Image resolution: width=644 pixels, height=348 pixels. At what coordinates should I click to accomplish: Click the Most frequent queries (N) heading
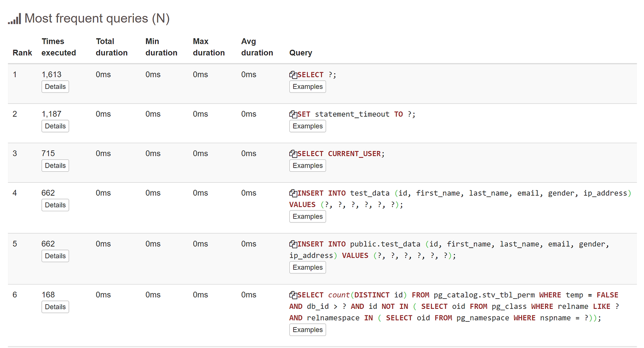click(x=97, y=19)
